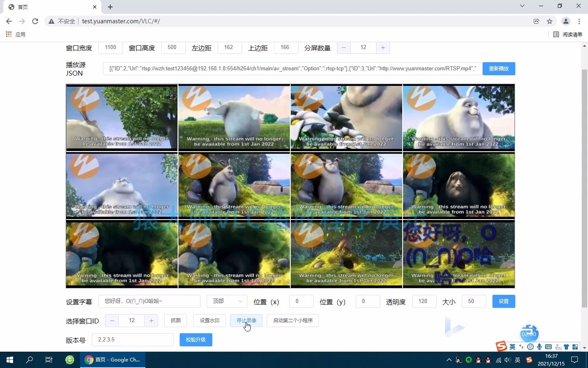Click the share icon in the address bar
The width and height of the screenshot is (588, 368).
click(x=536, y=21)
